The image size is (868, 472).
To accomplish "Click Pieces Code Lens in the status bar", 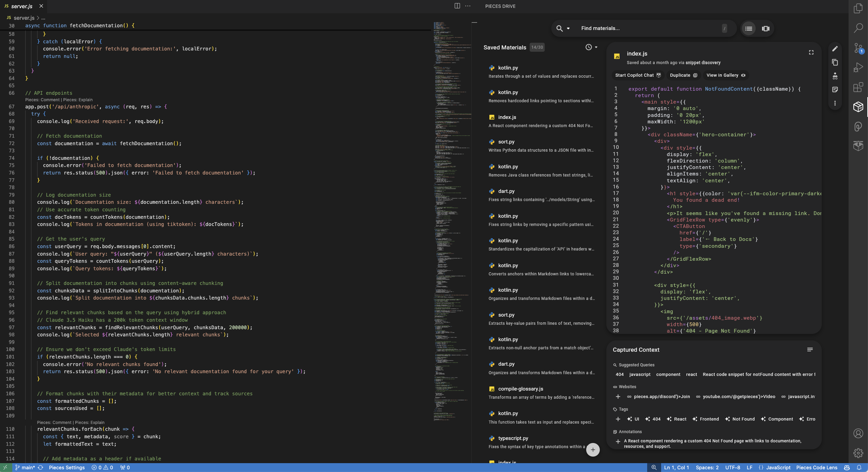I will pyautogui.click(x=817, y=468).
